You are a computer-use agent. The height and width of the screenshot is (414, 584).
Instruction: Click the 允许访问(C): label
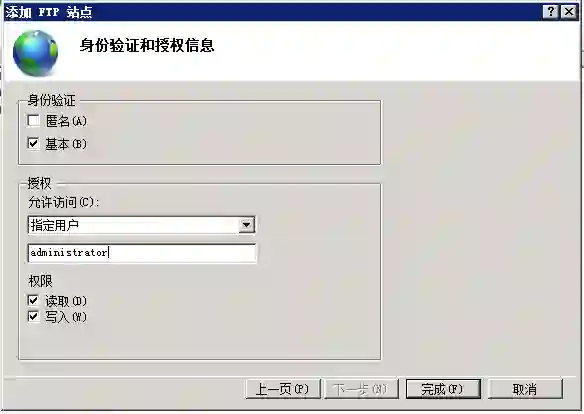(x=64, y=202)
